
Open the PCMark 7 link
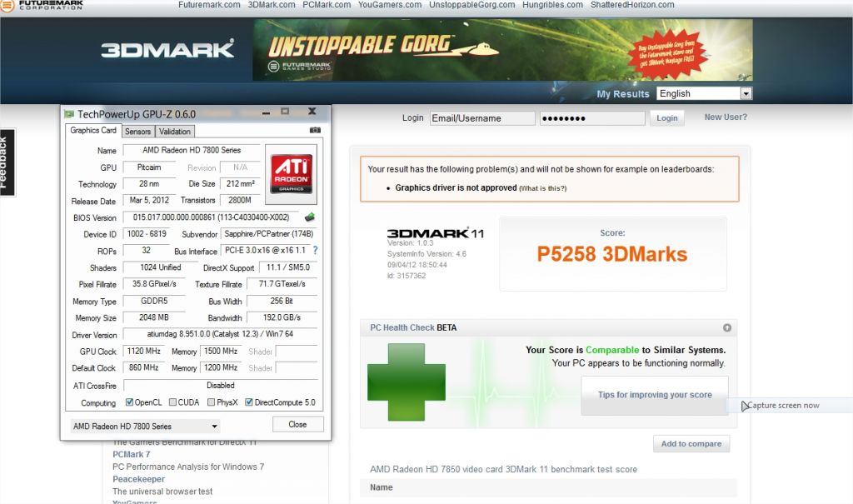coord(131,455)
